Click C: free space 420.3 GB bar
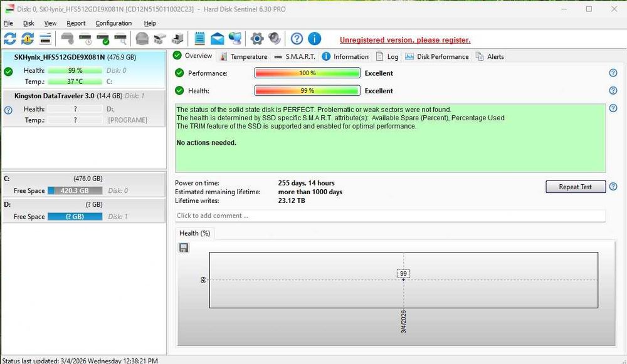The height and width of the screenshot is (364, 627). (75, 190)
